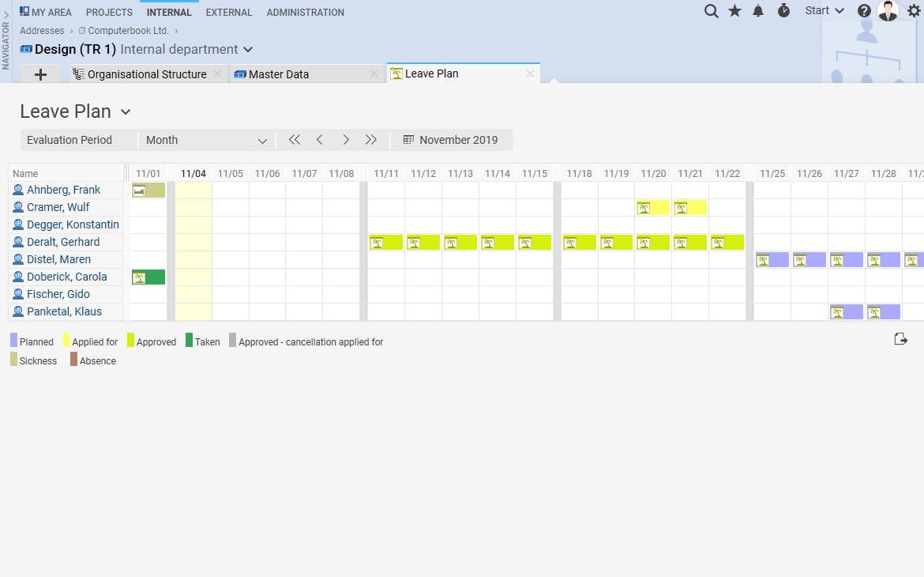Screen dimensions: 924x577
Task: Select Deralt's approved leave on 11/15
Action: (x=535, y=243)
